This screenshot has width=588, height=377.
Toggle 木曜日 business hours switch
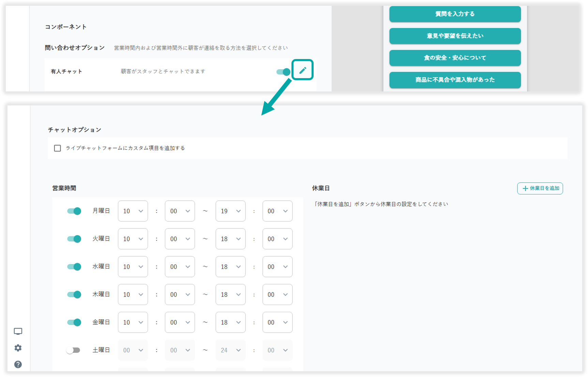tap(74, 294)
